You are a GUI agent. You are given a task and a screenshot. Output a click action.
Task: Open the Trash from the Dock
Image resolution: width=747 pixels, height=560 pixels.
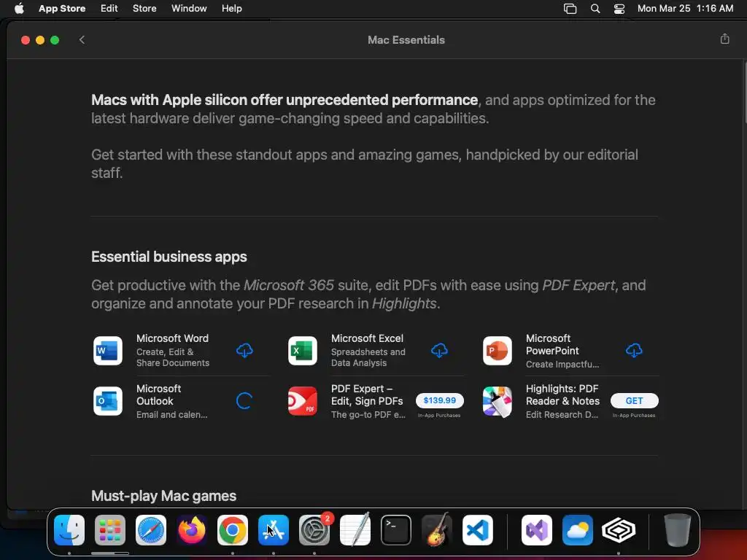(677, 530)
